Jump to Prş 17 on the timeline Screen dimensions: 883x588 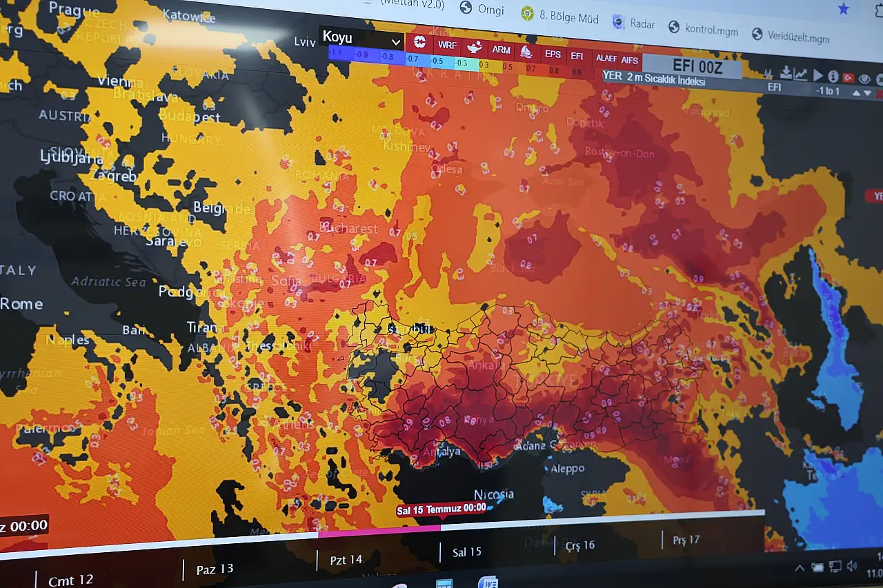(x=686, y=540)
